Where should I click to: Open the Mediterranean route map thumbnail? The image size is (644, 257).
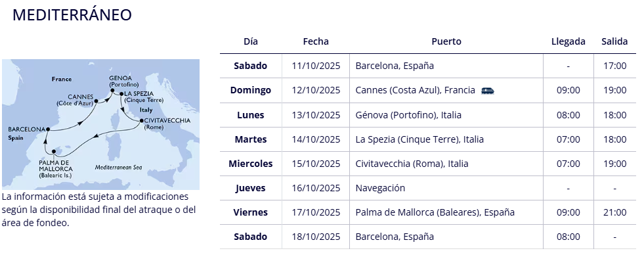click(x=100, y=124)
